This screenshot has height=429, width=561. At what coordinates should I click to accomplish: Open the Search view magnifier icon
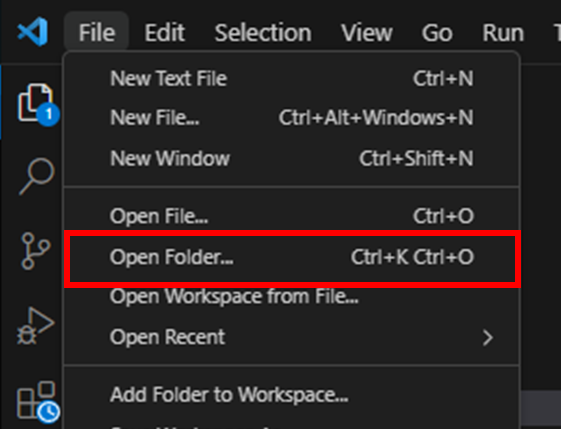point(36,176)
